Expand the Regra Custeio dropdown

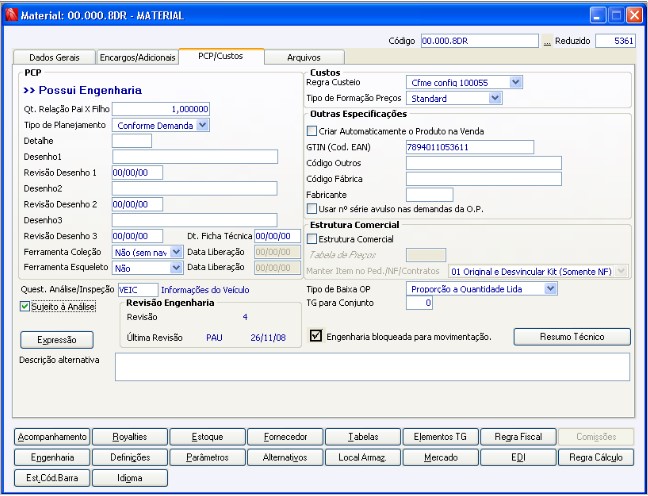[x=516, y=82]
